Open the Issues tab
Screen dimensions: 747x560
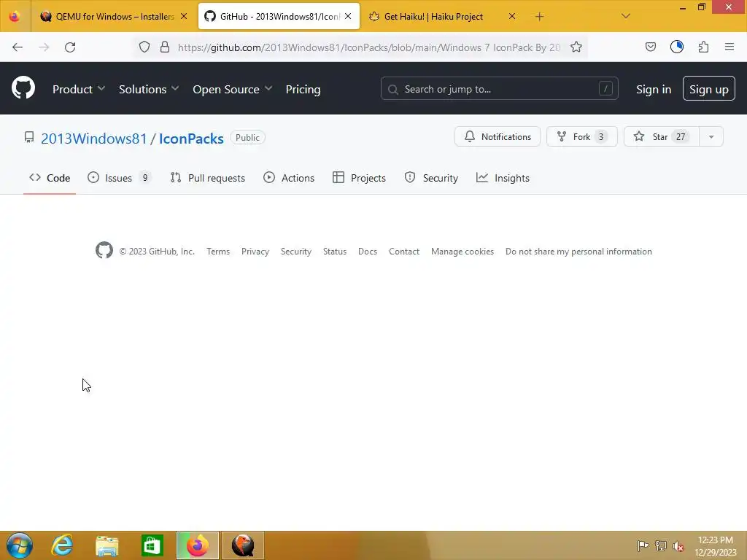(119, 178)
